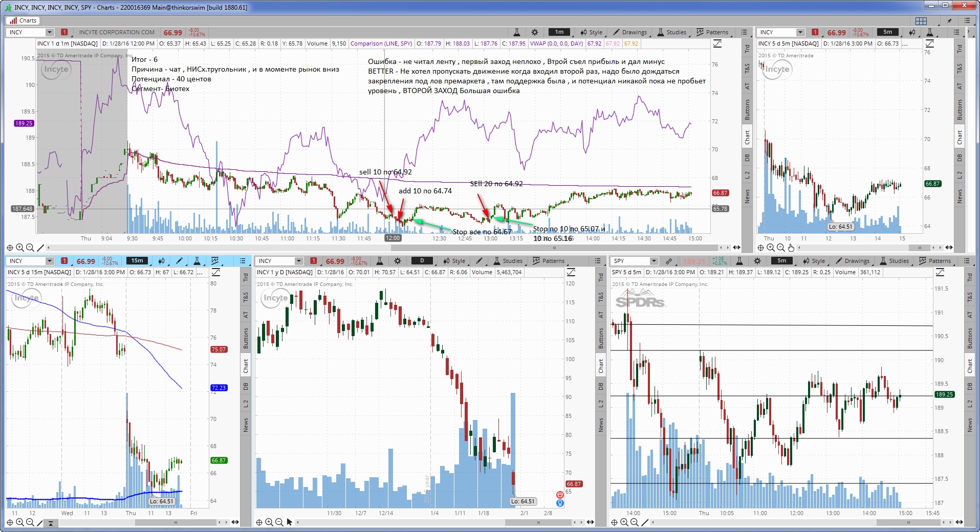Open L2 side tab on main chart
The width and height of the screenshot is (980, 532).
(747, 175)
